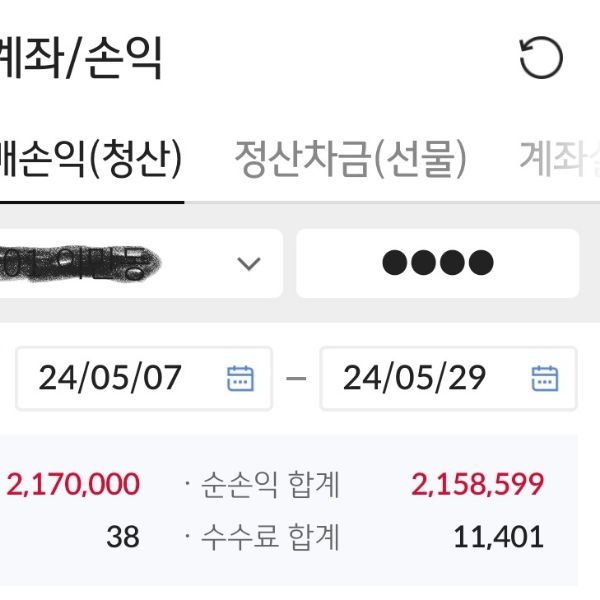Image resolution: width=600 pixels, height=600 pixels.
Task: Switch to the 매매손익(청산) tab
Action: point(90,159)
